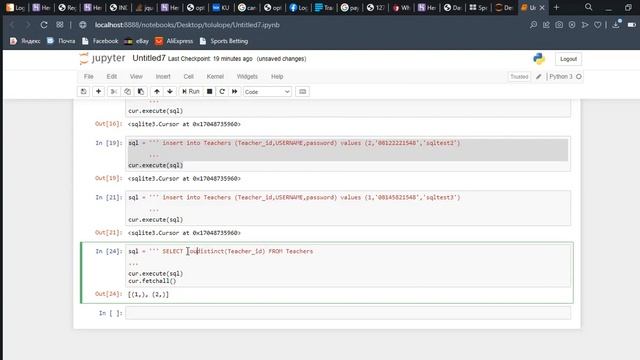Click the heart bookmark icon in address bar
This screenshot has width=640, height=360.
[598, 25]
